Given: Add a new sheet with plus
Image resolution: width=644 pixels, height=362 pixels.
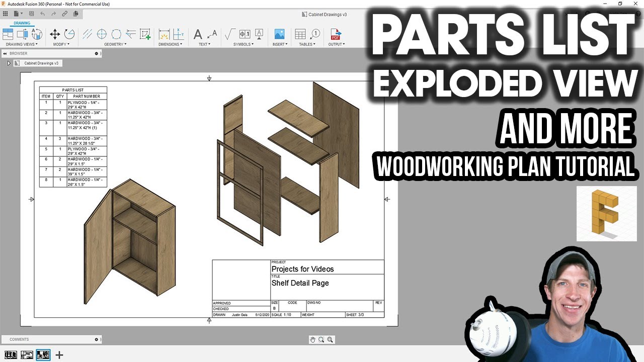Looking at the screenshot, I should 59,355.
